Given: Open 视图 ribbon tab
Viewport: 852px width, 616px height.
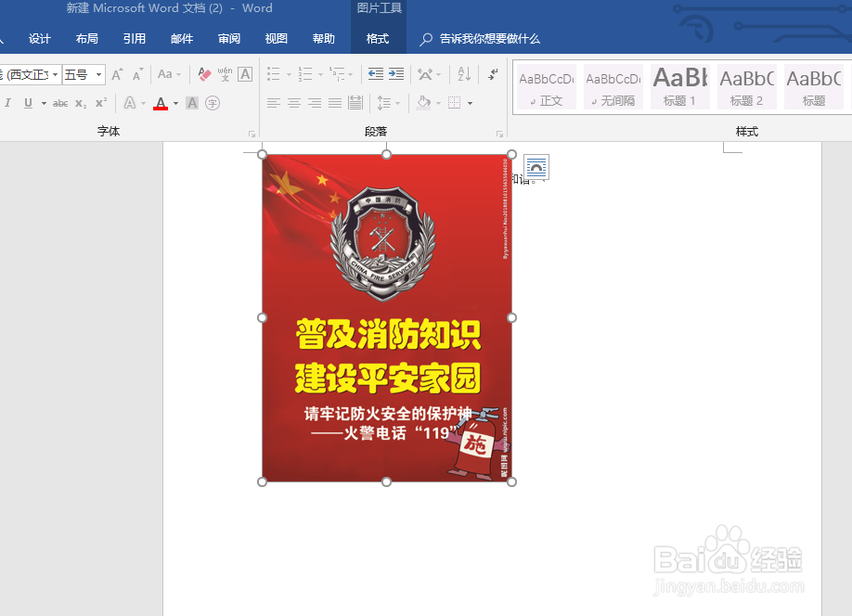Looking at the screenshot, I should point(276,39).
